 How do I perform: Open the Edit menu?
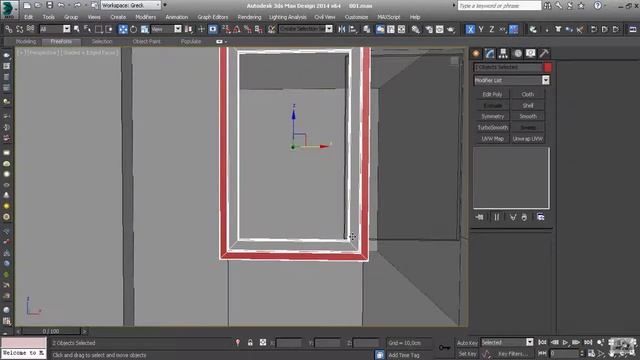click(x=29, y=17)
